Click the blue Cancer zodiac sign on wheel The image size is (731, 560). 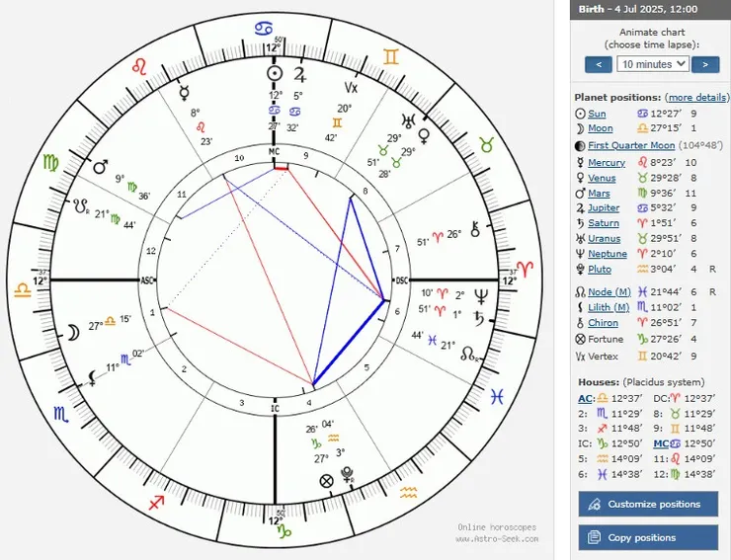pos(264,29)
